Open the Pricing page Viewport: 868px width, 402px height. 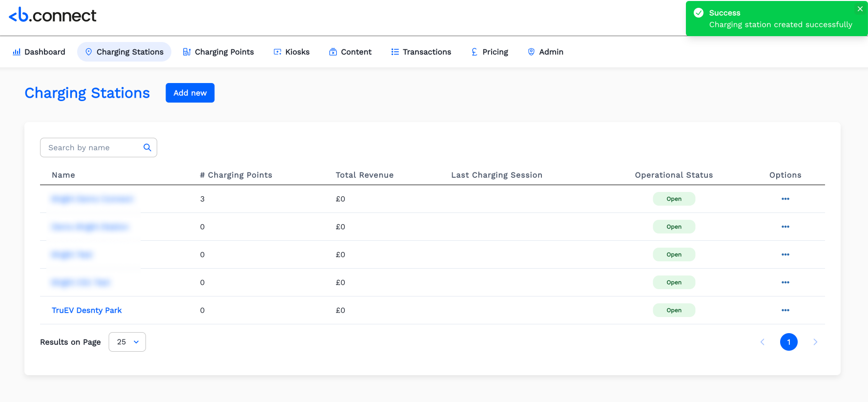[x=489, y=52]
